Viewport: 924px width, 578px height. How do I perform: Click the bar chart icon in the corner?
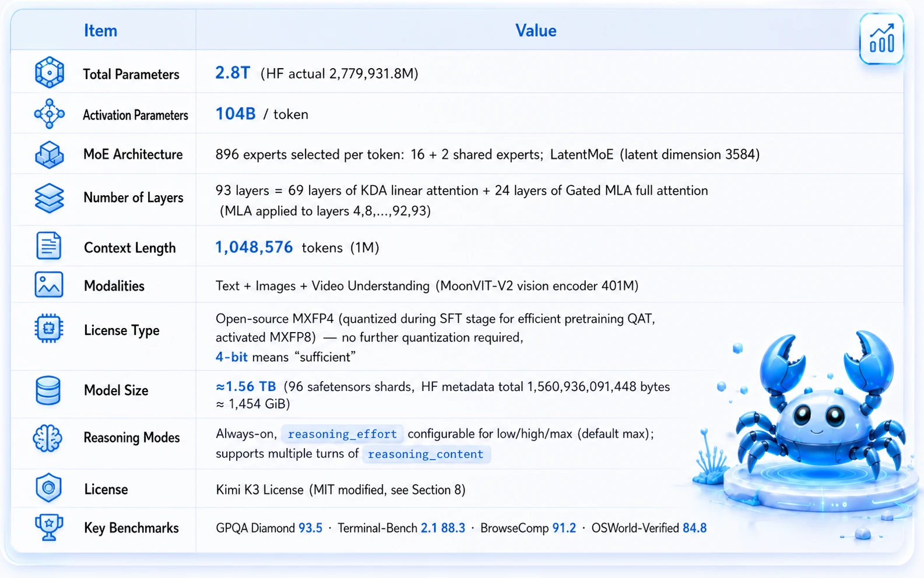click(x=881, y=38)
